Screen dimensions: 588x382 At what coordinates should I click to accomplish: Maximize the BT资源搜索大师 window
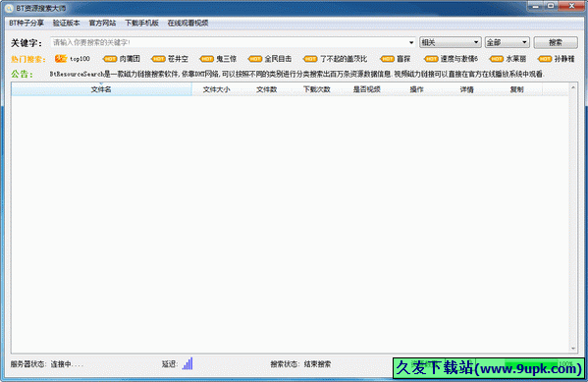(x=551, y=6)
